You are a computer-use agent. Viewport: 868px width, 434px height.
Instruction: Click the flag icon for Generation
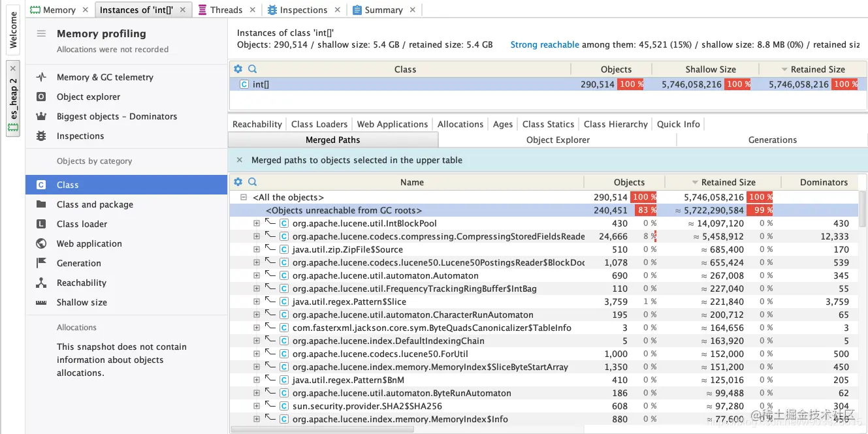[41, 263]
